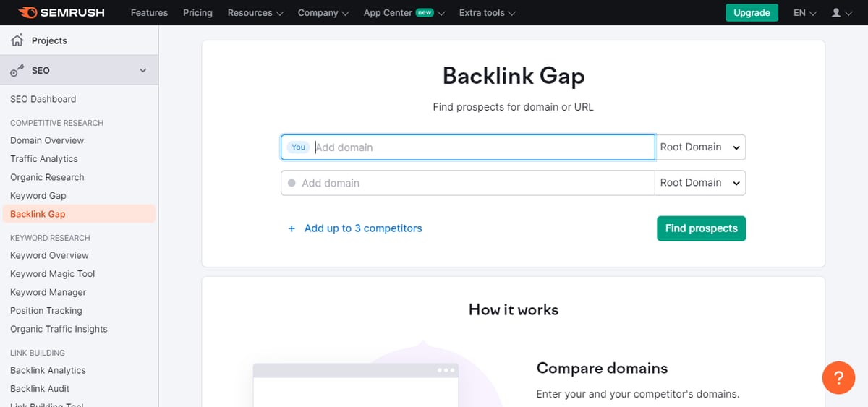Click the plus icon beside Add competitors
Image resolution: width=868 pixels, height=407 pixels.
click(x=292, y=228)
